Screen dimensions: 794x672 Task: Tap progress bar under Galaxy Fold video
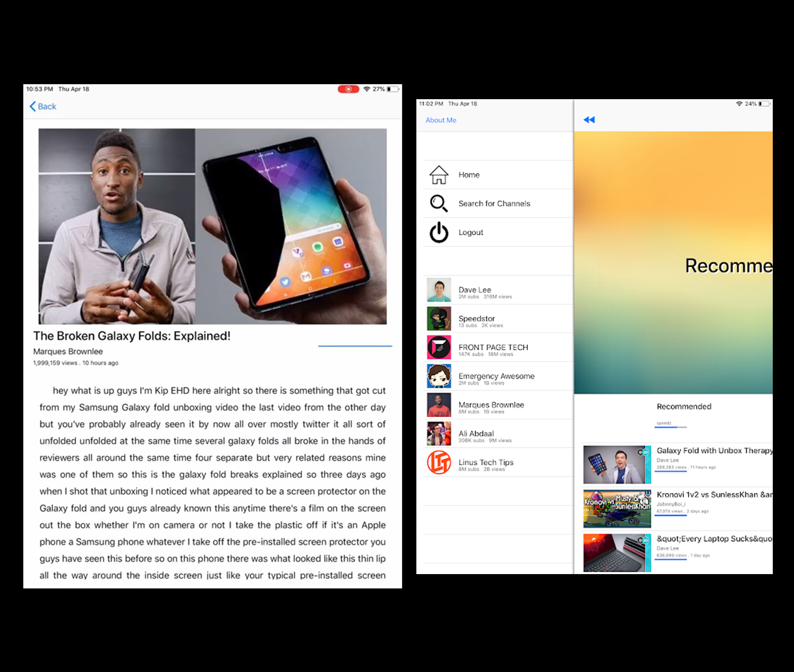click(x=671, y=471)
